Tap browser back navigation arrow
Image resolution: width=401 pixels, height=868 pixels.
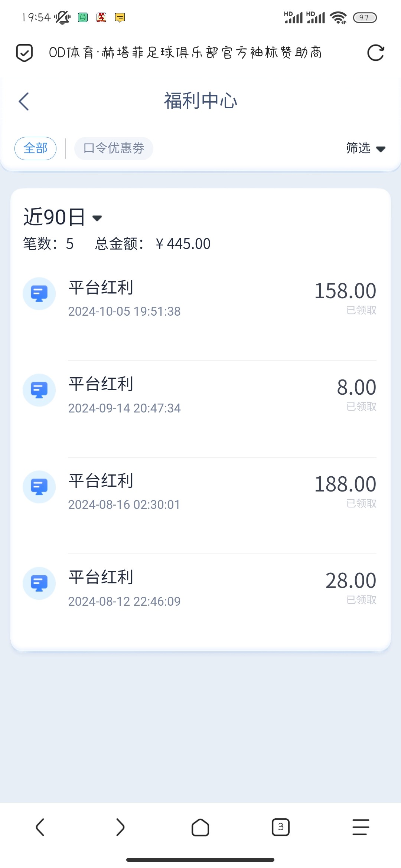40,827
